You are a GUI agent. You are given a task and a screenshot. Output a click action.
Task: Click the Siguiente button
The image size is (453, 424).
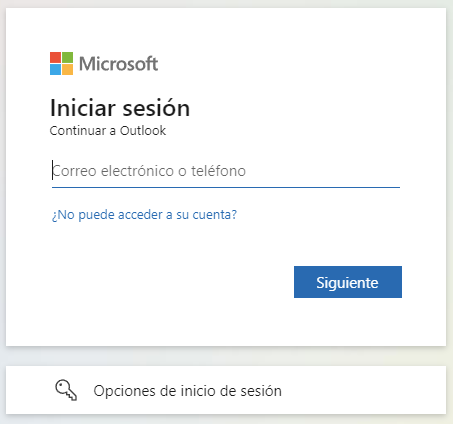[x=348, y=282]
